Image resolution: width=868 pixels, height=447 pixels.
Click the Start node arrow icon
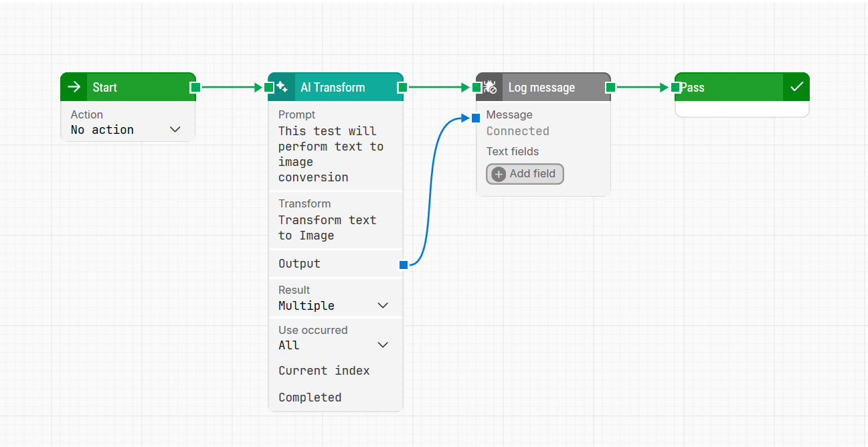pyautogui.click(x=74, y=87)
